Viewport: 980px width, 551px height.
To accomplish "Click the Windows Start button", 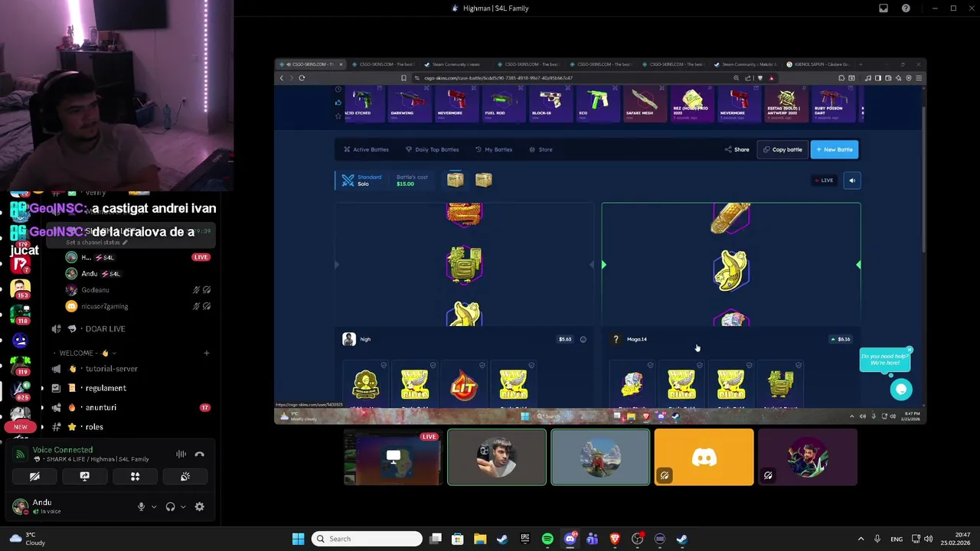I will pyautogui.click(x=298, y=539).
